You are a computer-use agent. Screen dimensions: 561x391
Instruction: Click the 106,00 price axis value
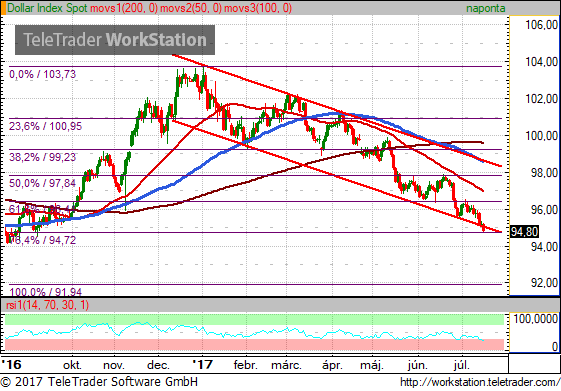[541, 25]
